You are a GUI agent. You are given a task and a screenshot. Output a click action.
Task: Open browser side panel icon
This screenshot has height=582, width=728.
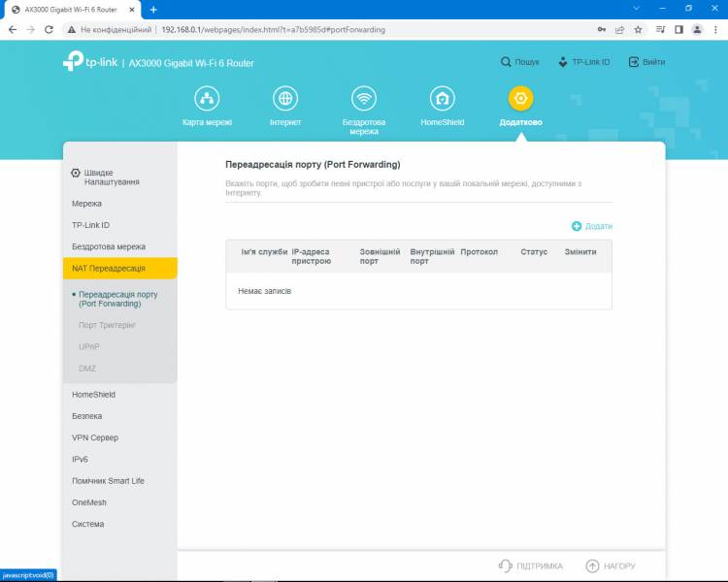click(678, 29)
